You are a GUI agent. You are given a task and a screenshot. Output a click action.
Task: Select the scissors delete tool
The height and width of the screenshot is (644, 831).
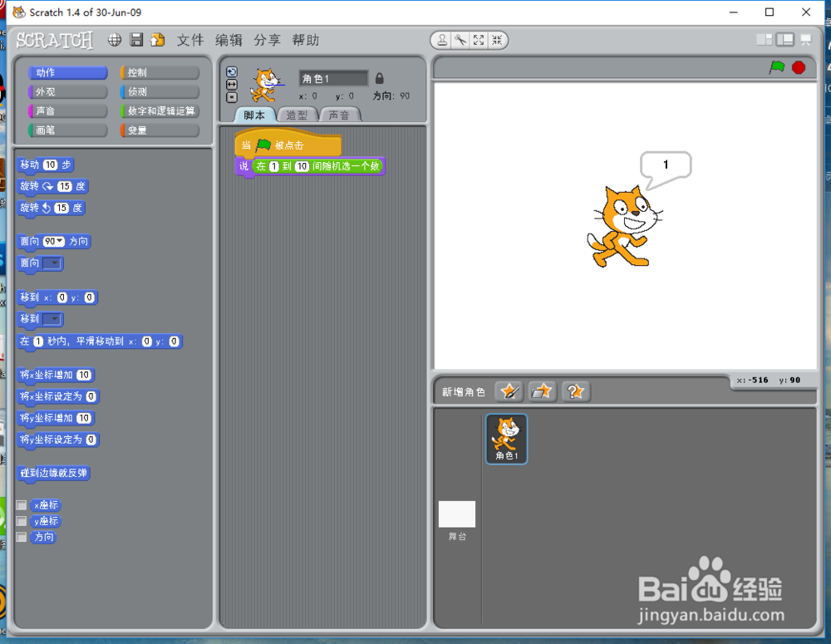459,40
